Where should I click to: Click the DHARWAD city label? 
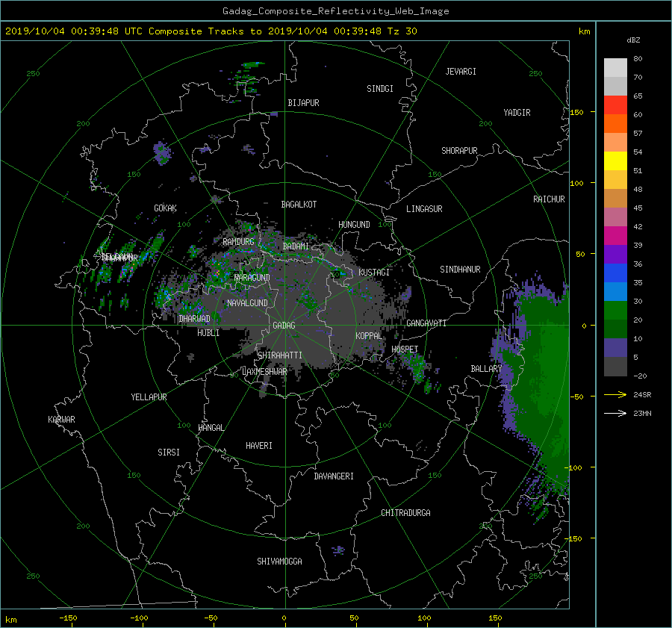(195, 319)
